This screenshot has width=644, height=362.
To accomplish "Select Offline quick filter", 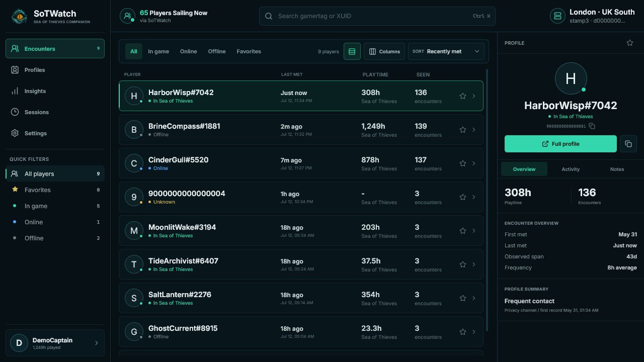I will click(x=55, y=238).
